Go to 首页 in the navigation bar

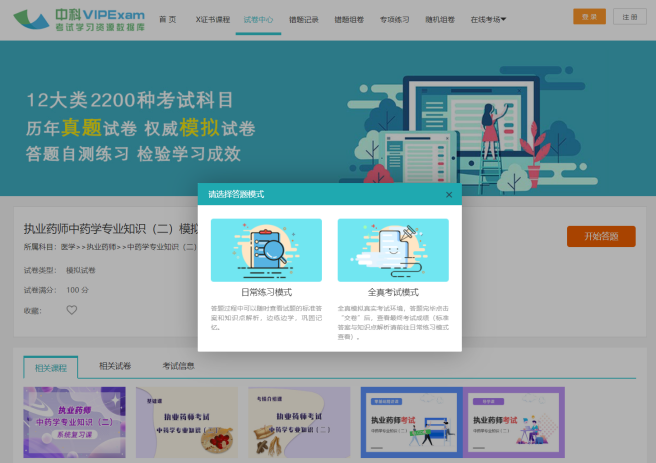pos(167,19)
